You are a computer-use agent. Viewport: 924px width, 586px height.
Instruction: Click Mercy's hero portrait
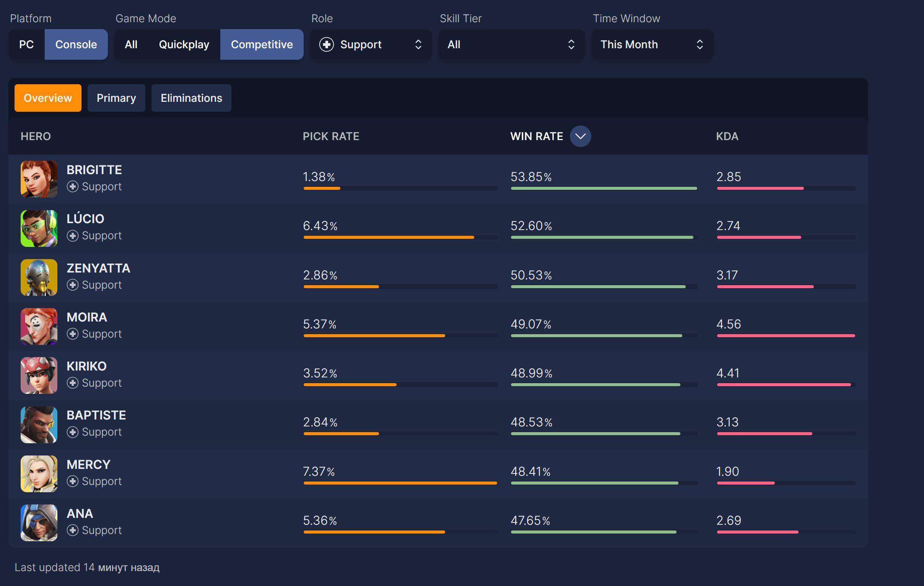point(39,473)
